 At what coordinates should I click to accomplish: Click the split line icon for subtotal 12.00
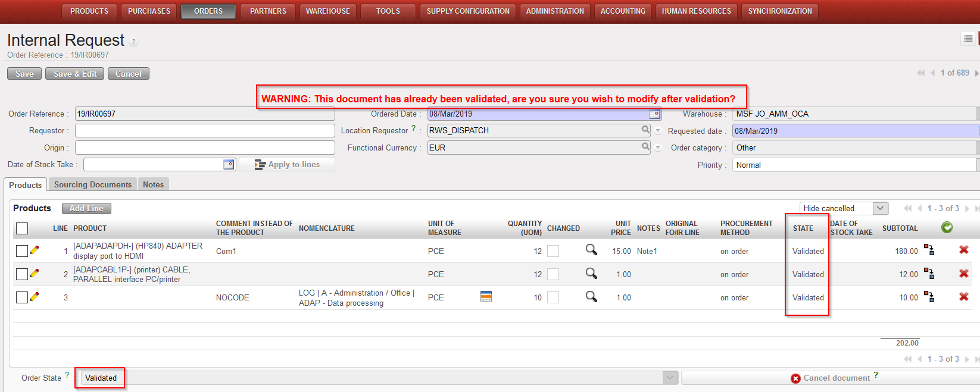coord(929,274)
